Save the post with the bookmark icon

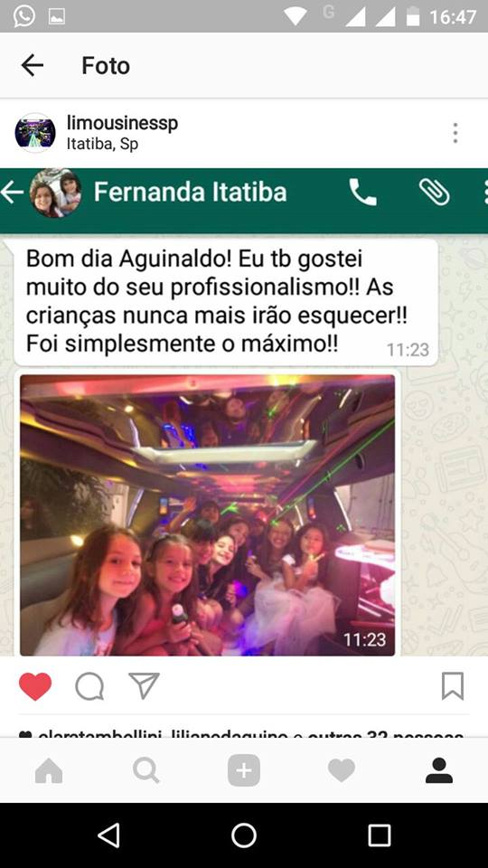(453, 686)
